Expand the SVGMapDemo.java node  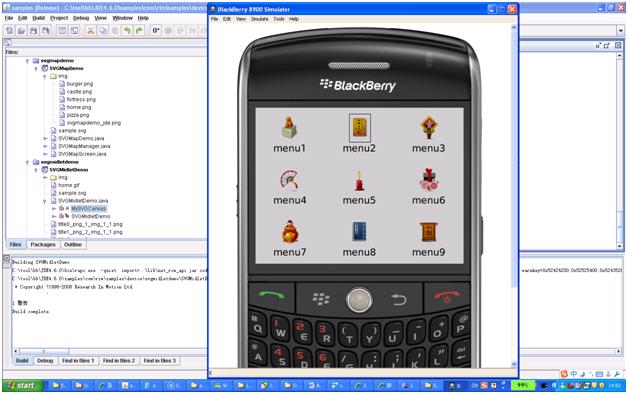[x=45, y=139]
